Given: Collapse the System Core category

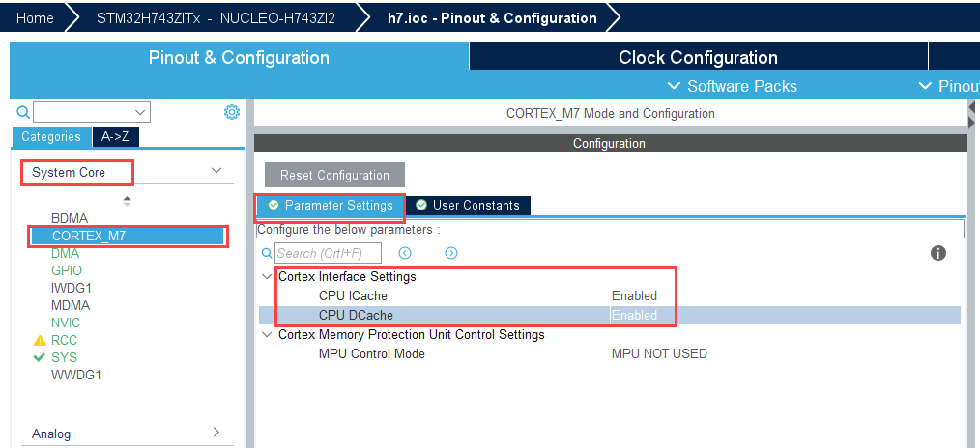Looking at the screenshot, I should 216,171.
